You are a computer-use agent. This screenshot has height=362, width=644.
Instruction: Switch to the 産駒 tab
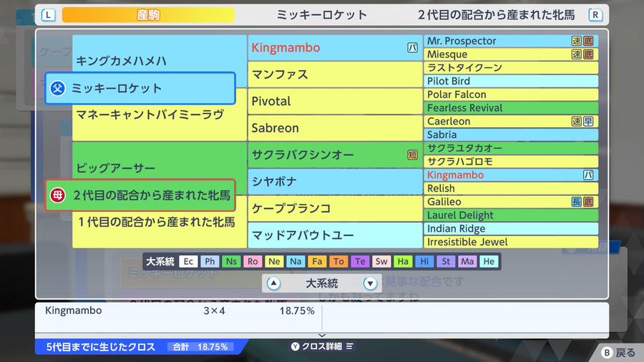pos(148,15)
